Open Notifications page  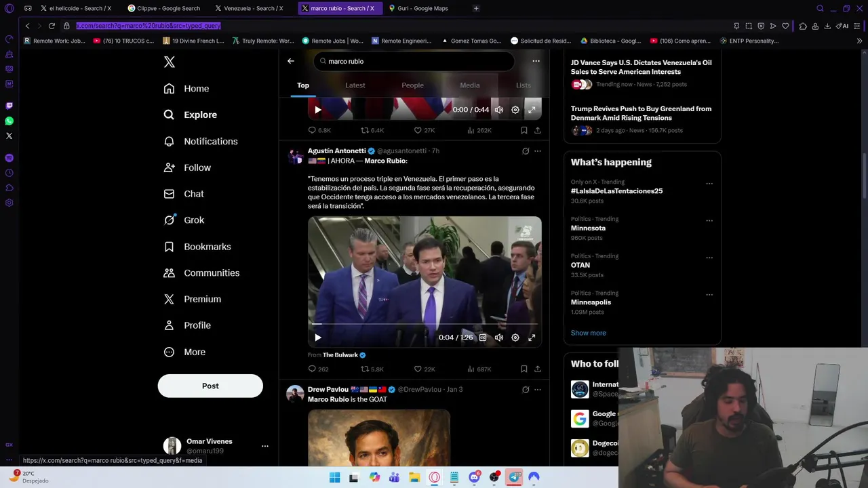(x=201, y=141)
